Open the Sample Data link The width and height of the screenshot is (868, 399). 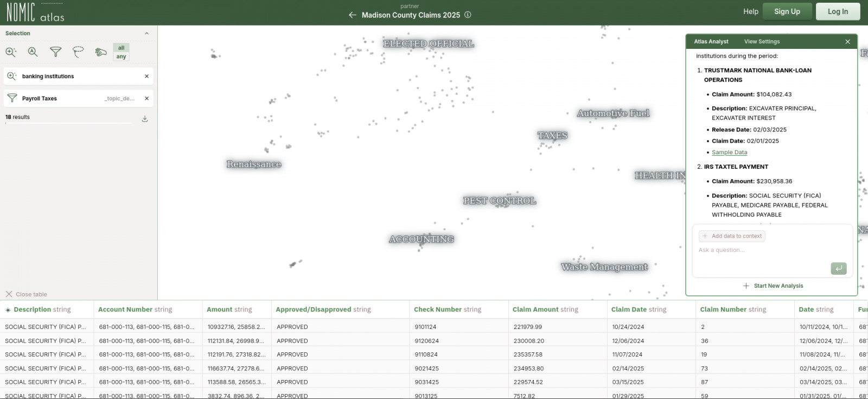point(729,153)
